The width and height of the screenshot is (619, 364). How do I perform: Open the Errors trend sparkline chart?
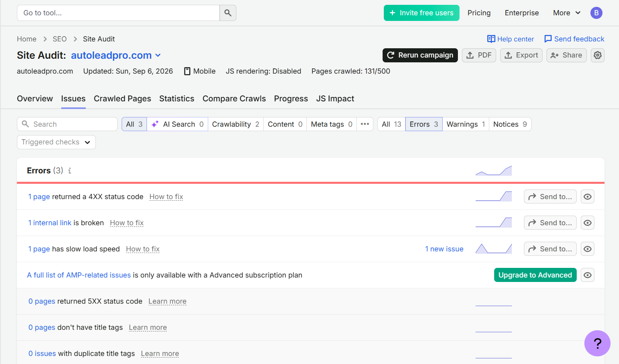point(494,171)
